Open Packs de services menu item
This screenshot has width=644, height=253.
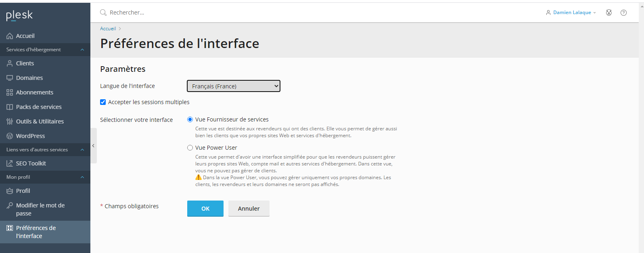pos(39,107)
